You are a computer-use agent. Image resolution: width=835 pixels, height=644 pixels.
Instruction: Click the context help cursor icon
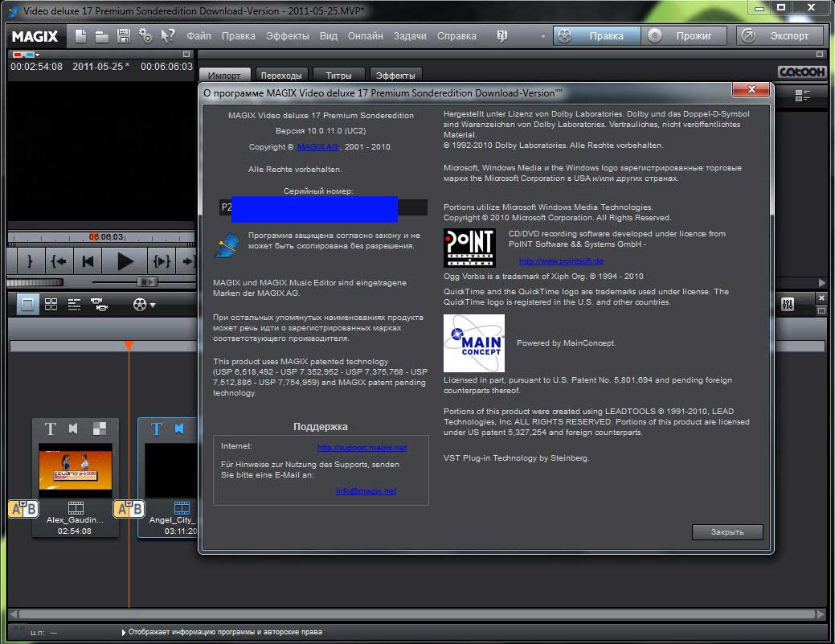point(168,36)
